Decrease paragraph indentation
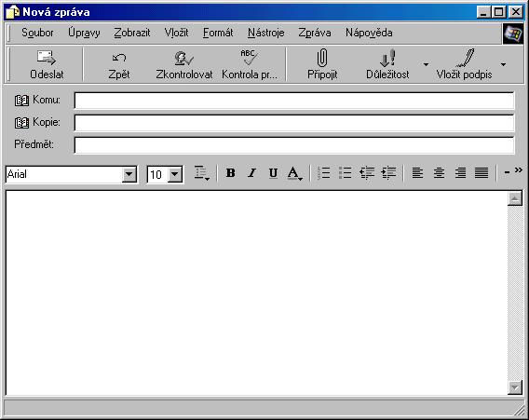 coord(367,173)
